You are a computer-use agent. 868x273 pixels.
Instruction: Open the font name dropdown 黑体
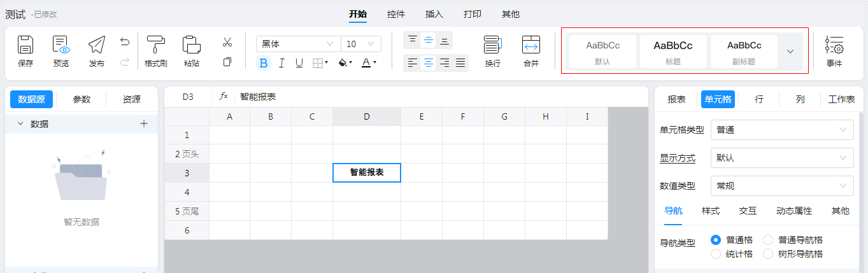coord(298,44)
